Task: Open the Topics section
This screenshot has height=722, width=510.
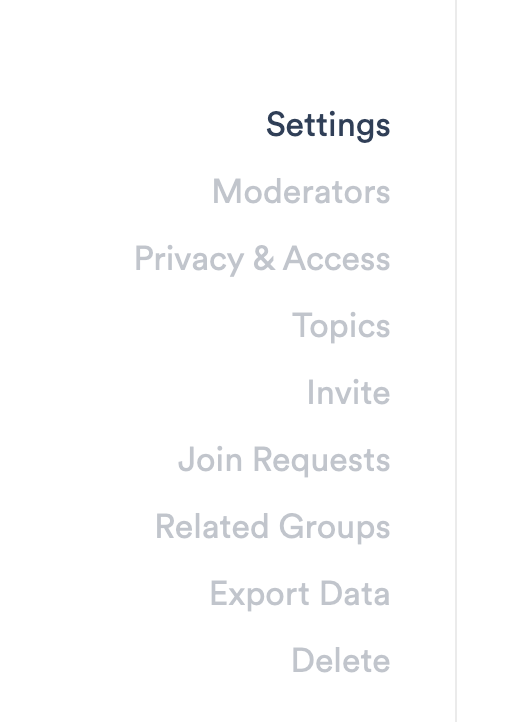Action: [341, 326]
